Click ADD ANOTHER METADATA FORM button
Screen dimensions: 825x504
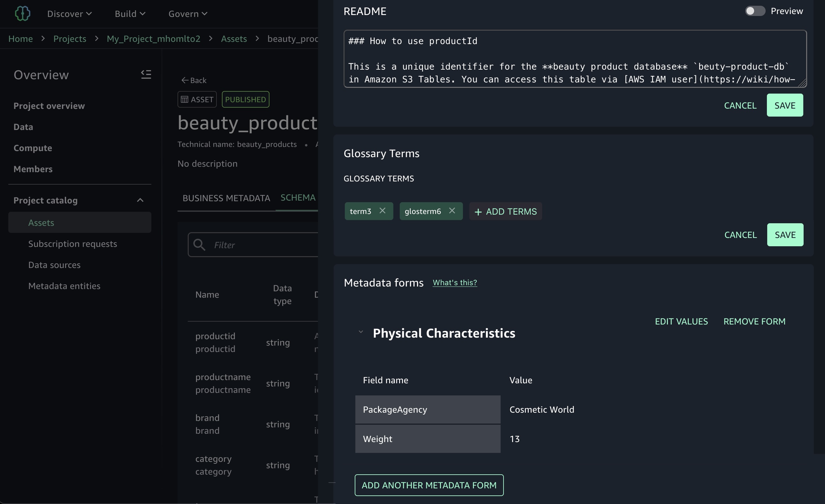click(429, 485)
